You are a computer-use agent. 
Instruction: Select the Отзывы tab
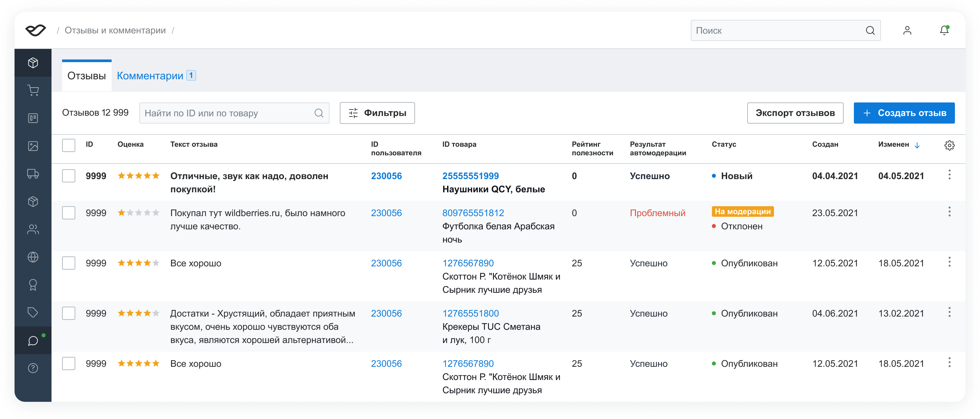pos(87,76)
